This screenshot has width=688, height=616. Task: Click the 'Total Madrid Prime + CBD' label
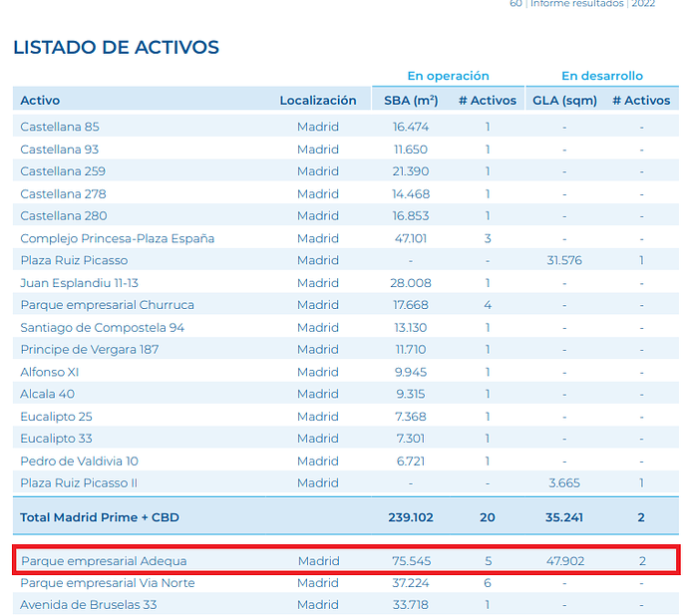(x=100, y=517)
